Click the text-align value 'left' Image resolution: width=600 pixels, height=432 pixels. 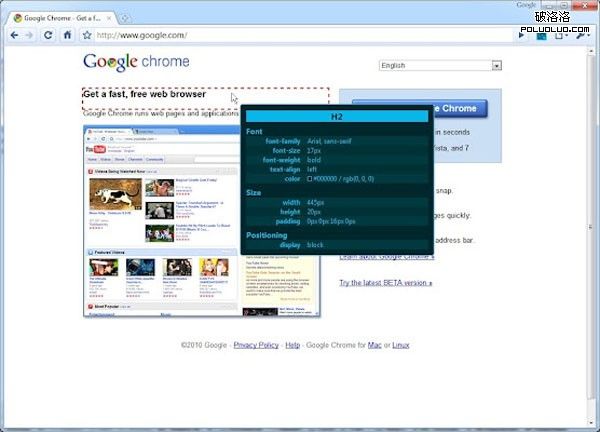(x=312, y=169)
